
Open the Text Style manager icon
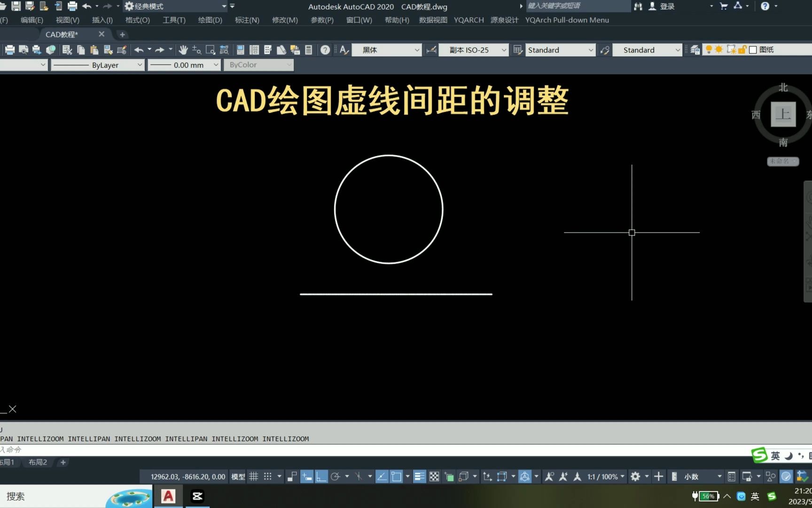pos(344,50)
